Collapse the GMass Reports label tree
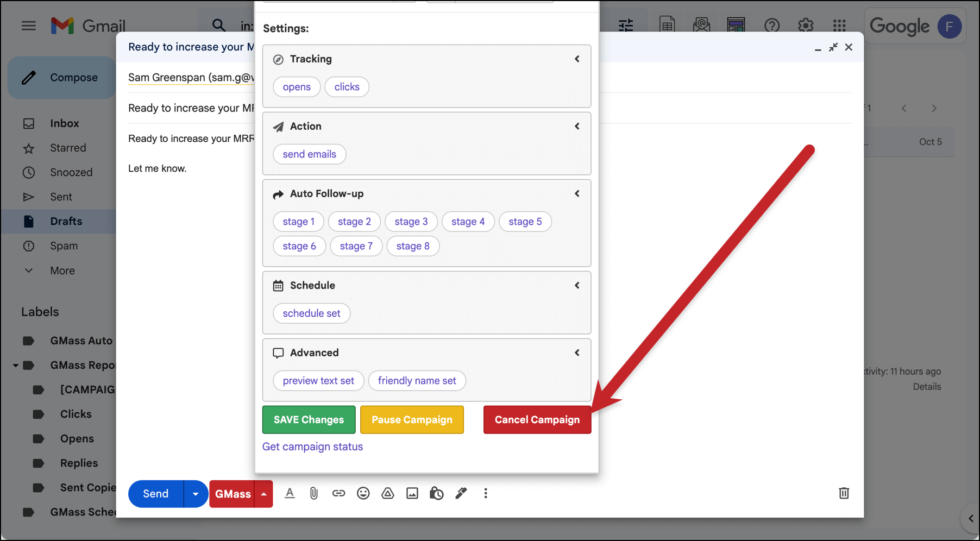980x541 pixels. 16,365
